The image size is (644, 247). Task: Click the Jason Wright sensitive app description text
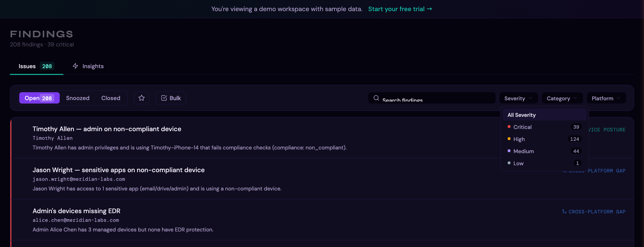[x=157, y=189]
